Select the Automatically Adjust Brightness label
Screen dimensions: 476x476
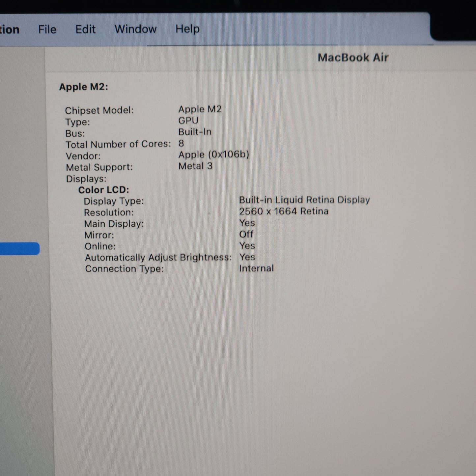(x=158, y=257)
